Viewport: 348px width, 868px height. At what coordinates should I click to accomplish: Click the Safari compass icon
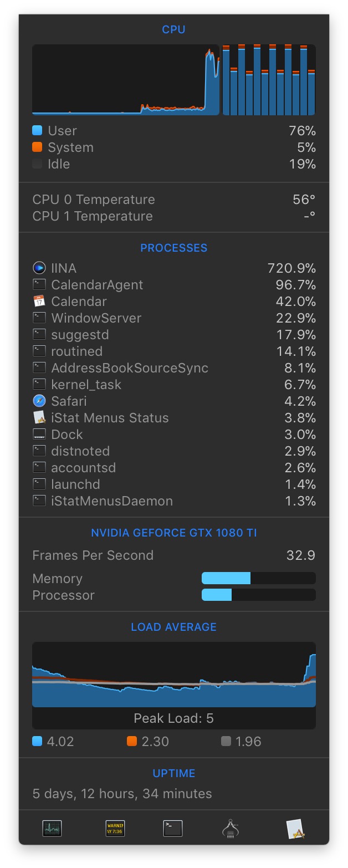[39, 401]
